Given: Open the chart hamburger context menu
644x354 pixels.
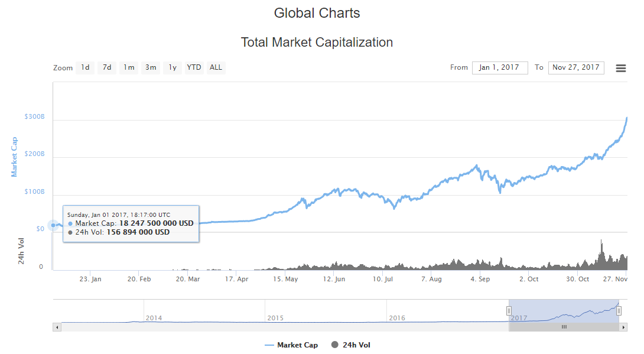Looking at the screenshot, I should pyautogui.click(x=621, y=68).
